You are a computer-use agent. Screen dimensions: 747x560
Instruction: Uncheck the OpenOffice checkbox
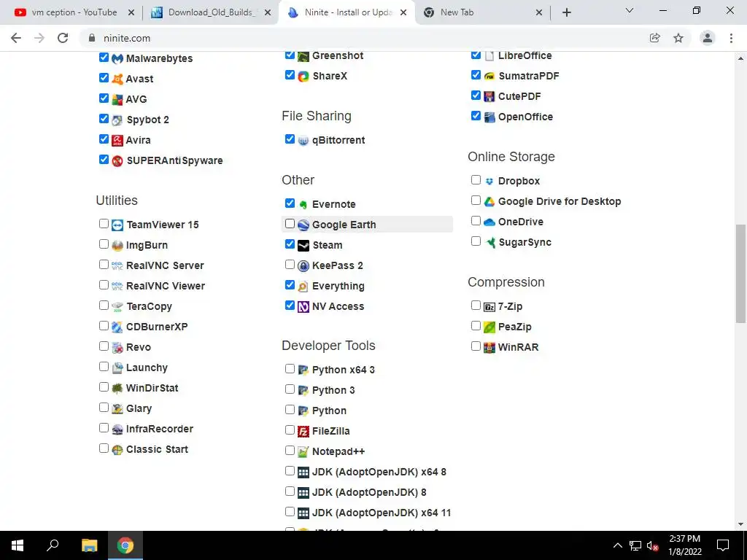[x=476, y=116]
